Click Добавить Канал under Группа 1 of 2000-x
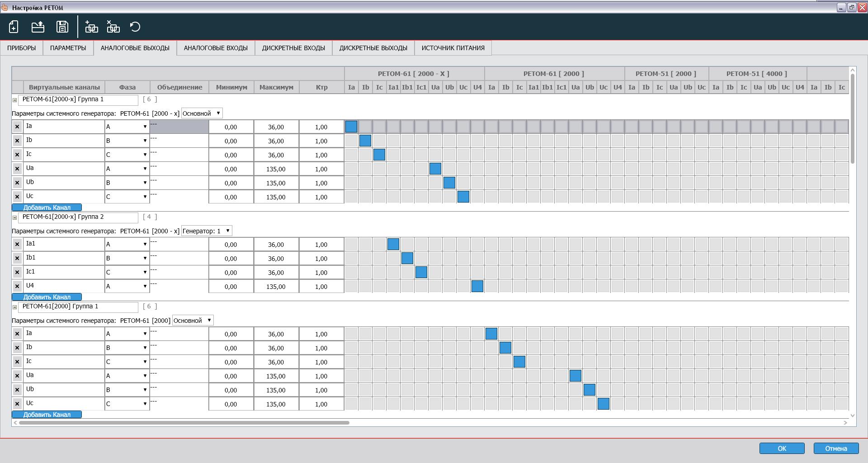This screenshot has width=868, height=463. [x=47, y=208]
